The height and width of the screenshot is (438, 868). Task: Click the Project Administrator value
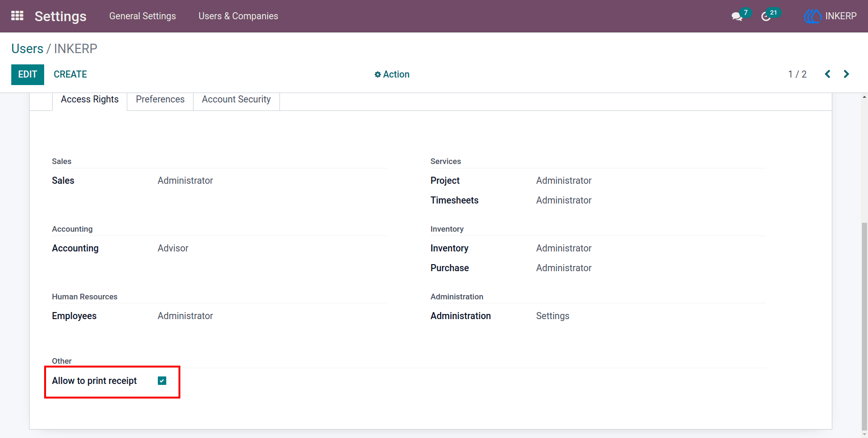coord(564,180)
